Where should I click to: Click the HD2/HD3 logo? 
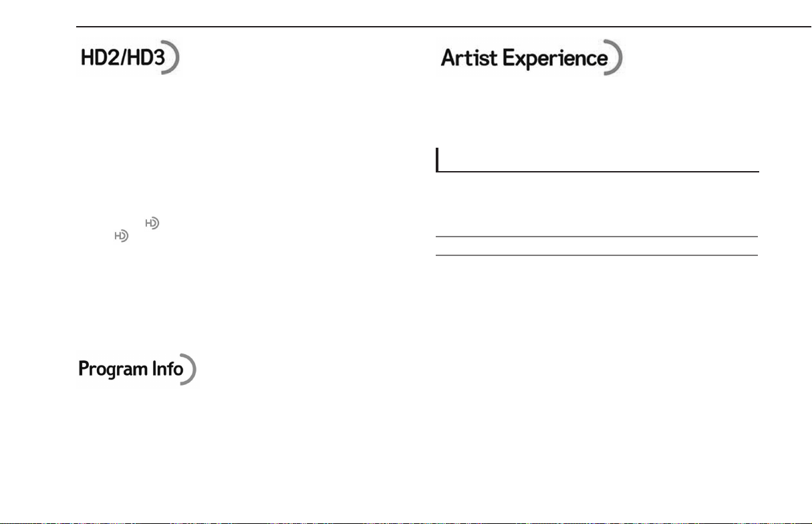click(x=130, y=58)
